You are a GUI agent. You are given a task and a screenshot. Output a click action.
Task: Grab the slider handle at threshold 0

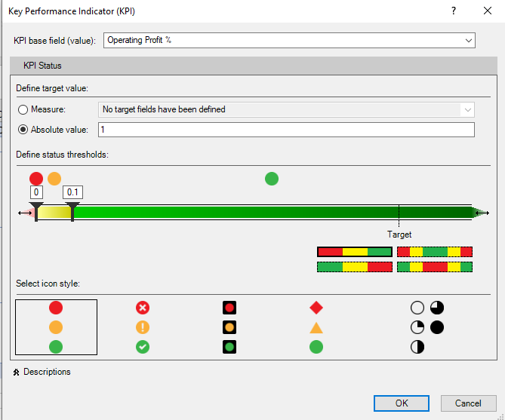pyautogui.click(x=36, y=211)
